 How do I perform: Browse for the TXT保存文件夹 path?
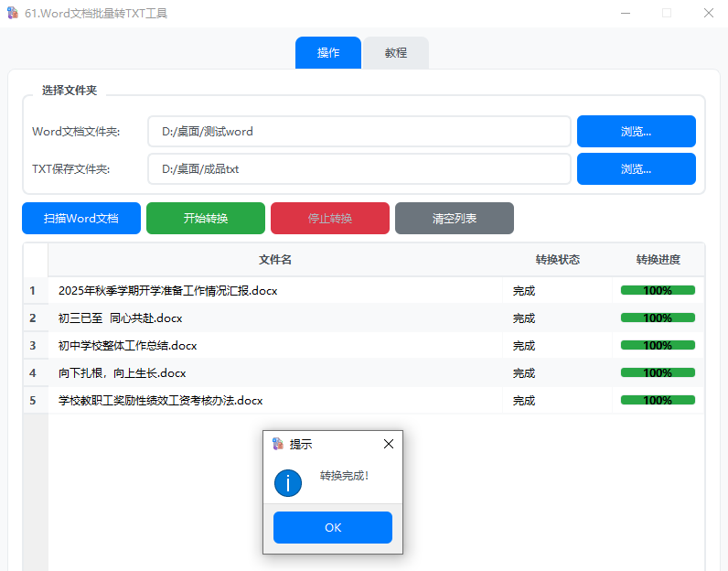tap(636, 168)
